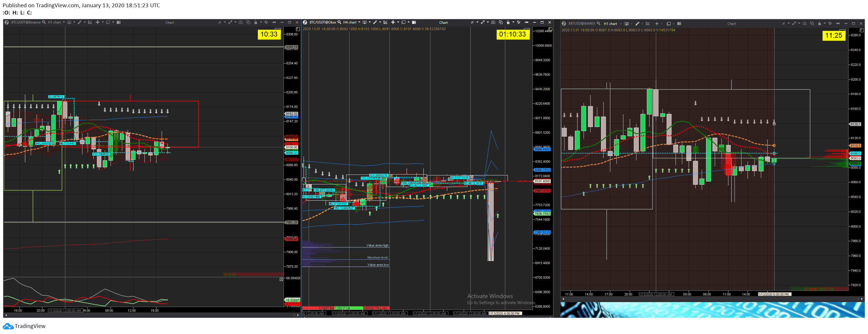Expand the H1 chart timeframe dropdown in Binance
Viewport: 868px width, 334px height.
tap(64, 22)
